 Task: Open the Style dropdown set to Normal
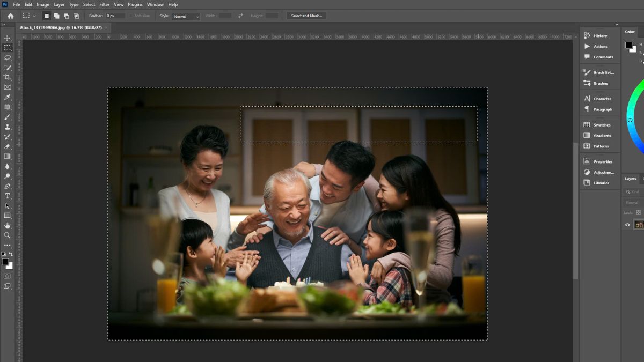click(x=186, y=16)
